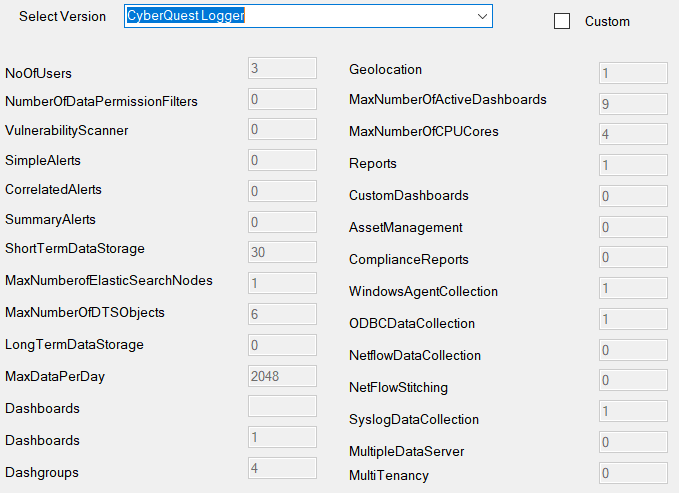
Task: Click the 'AssetManagement' label
Action: [x=406, y=227]
